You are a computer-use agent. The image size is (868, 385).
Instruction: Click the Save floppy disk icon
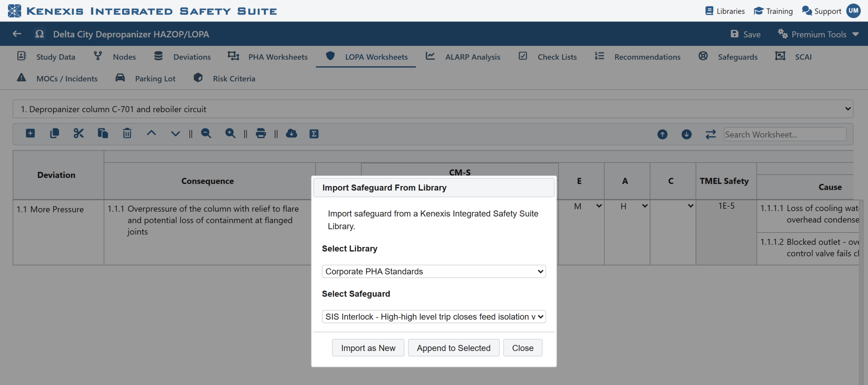click(x=734, y=34)
